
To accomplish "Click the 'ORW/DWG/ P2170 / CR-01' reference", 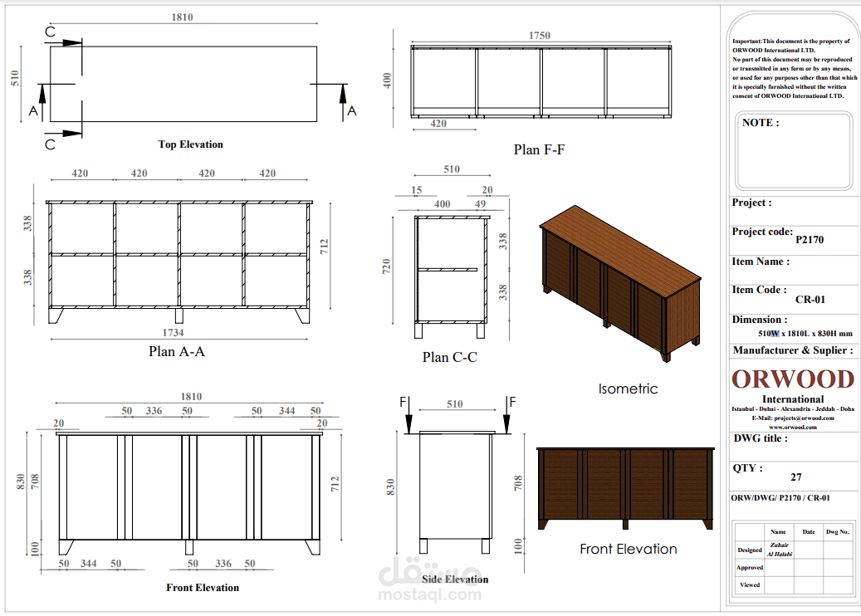I will (x=780, y=498).
